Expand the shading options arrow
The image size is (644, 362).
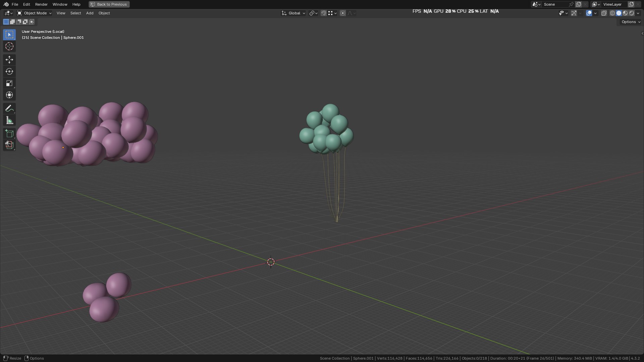(x=638, y=13)
